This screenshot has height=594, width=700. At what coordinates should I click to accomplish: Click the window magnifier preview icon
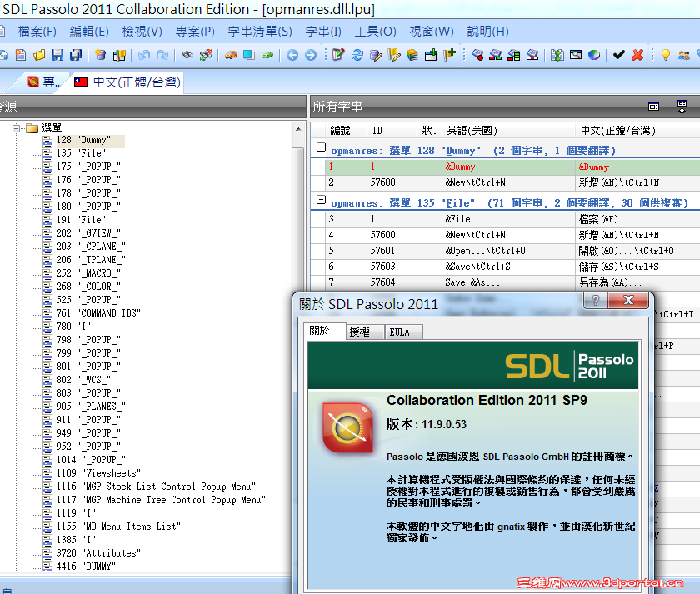tap(576, 55)
